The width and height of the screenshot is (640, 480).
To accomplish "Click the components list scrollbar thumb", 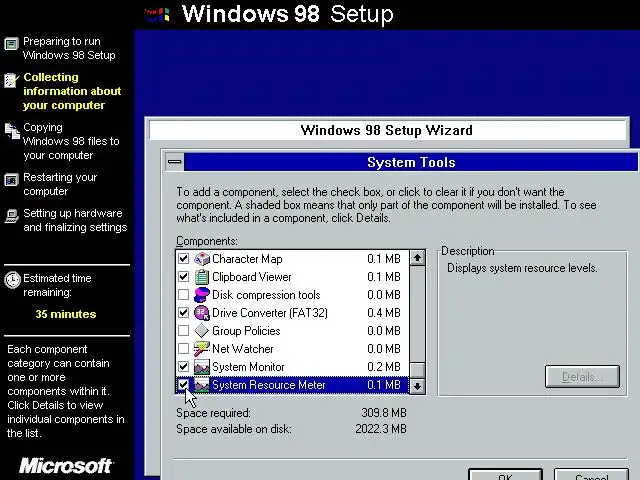I will click(417, 370).
